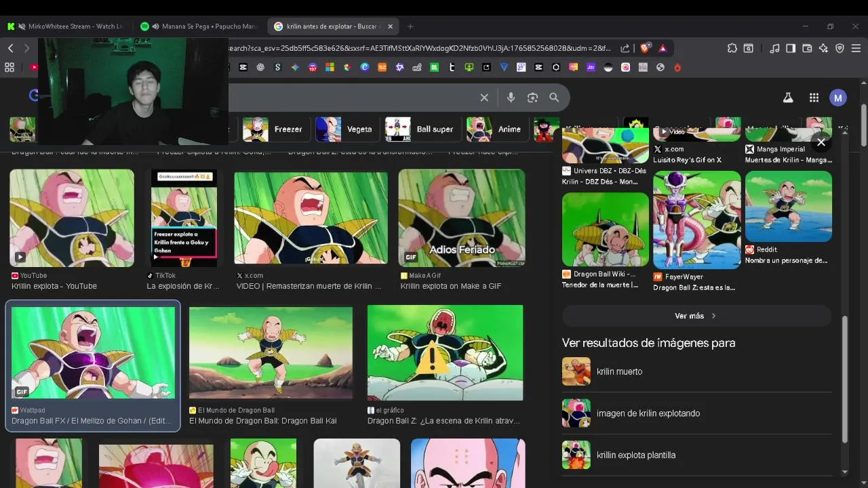Image resolution: width=868 pixels, height=488 pixels.
Task: Open Dragon Ball Wiki thumbnail in side panel
Action: pyautogui.click(x=606, y=230)
